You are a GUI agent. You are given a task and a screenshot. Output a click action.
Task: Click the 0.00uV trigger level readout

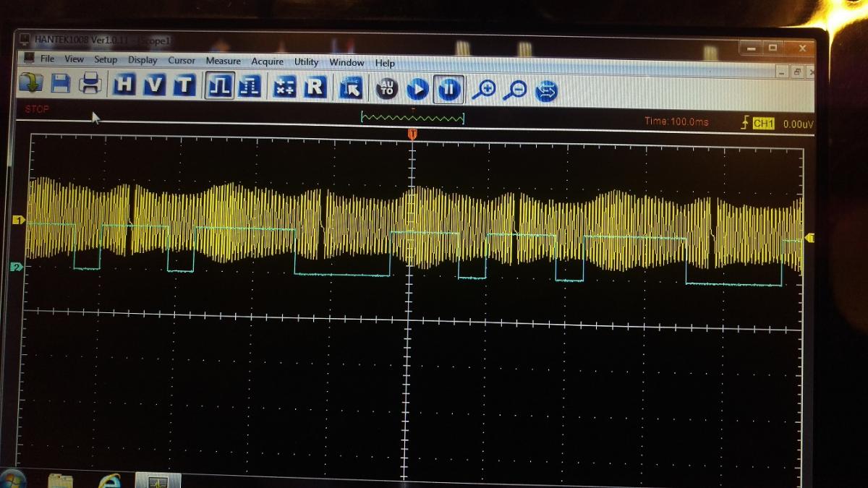coord(798,124)
